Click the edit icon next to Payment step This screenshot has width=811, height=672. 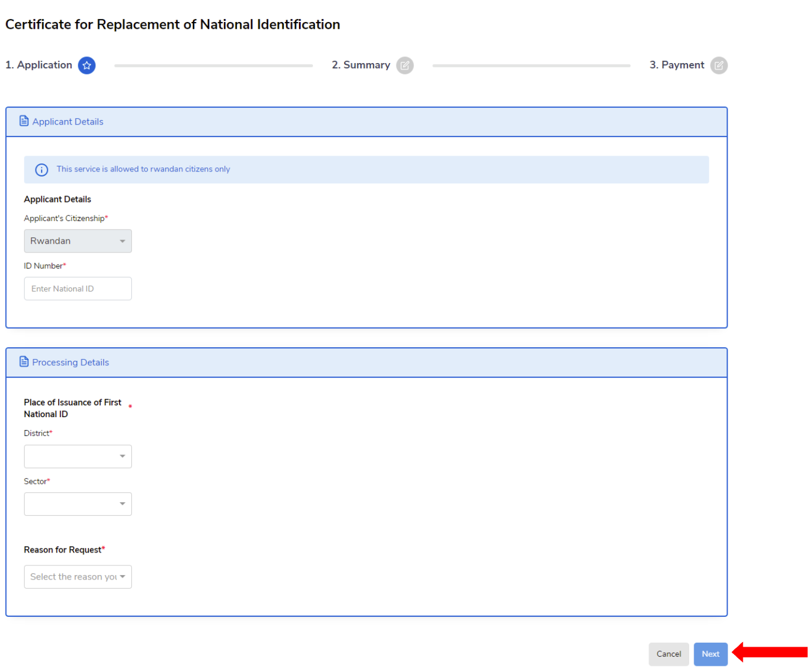click(719, 65)
